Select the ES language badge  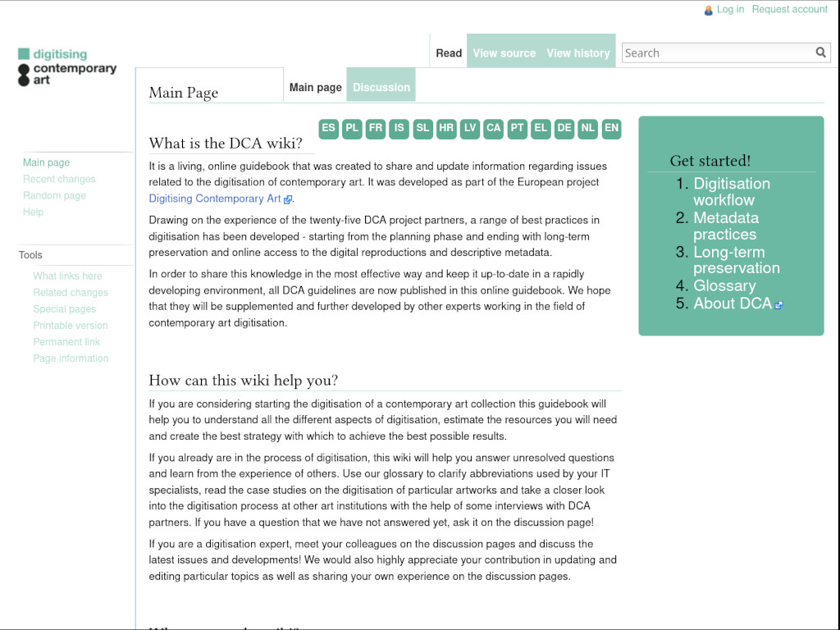pyautogui.click(x=328, y=128)
